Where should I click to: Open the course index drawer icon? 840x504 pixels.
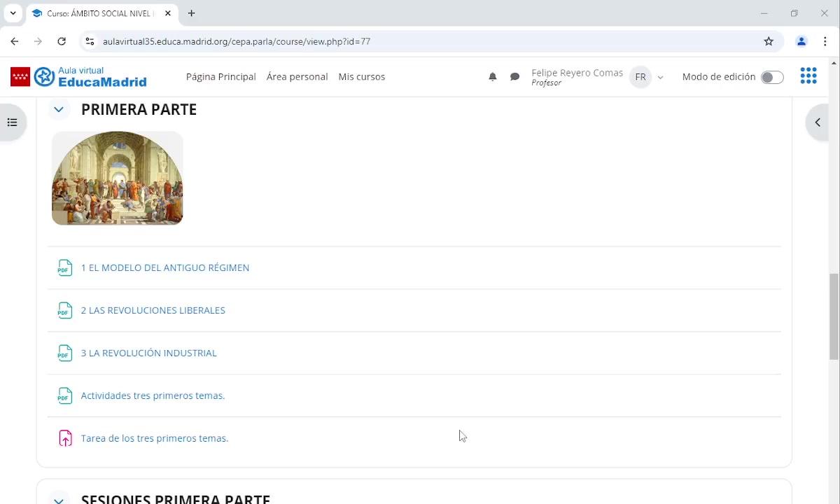pyautogui.click(x=12, y=122)
